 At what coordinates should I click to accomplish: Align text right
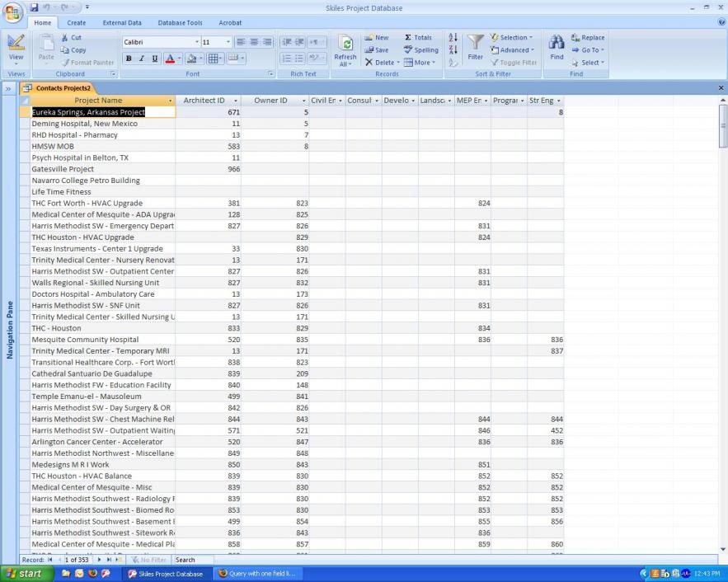[x=267, y=42]
